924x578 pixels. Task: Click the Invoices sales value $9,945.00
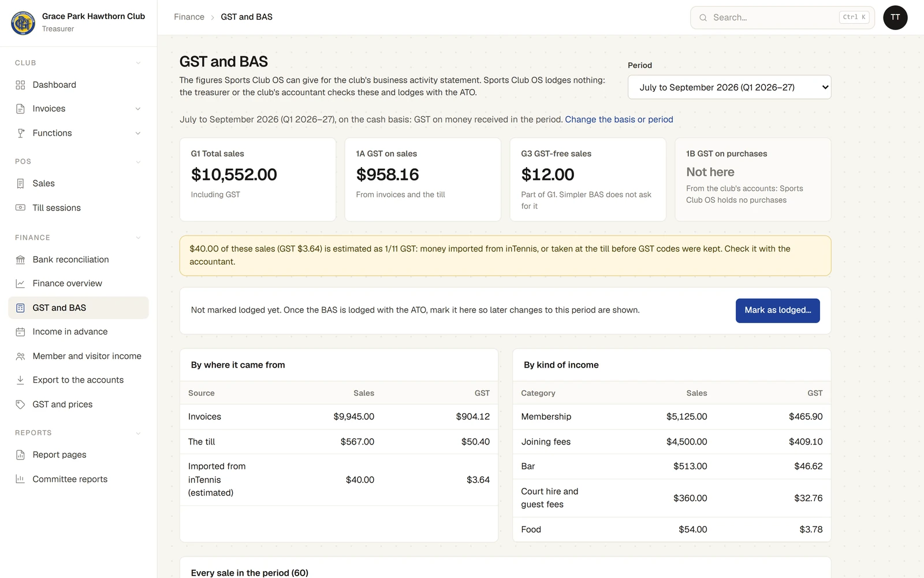[x=353, y=417]
